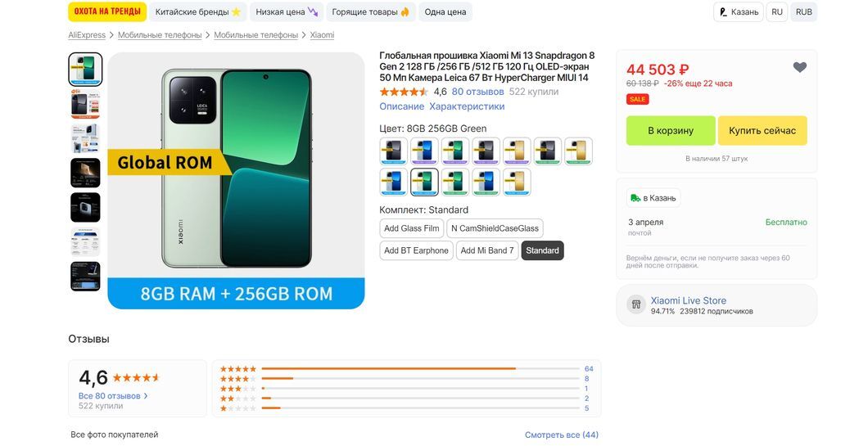Viewport: 868px width, 446px height.
Task: Click the Xiaomi Live Store shop icon
Action: point(636,304)
